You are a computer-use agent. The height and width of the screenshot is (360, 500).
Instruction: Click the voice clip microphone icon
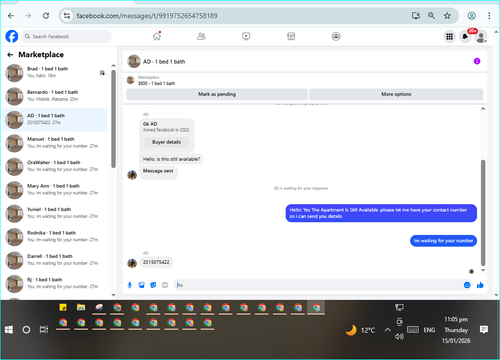click(130, 285)
